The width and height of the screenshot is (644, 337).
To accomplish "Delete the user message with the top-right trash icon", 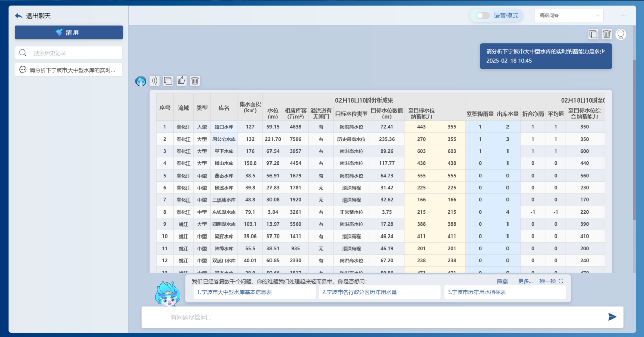I will tap(606, 34).
